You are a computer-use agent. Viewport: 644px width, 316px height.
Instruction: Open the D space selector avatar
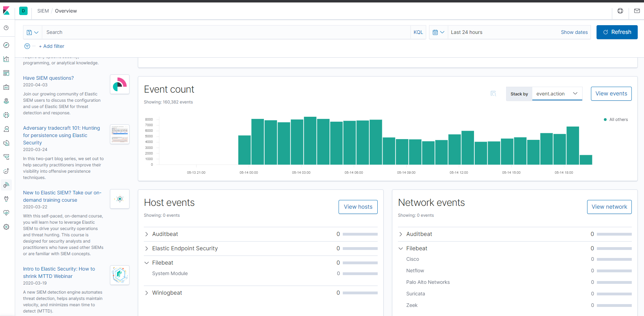(x=23, y=11)
